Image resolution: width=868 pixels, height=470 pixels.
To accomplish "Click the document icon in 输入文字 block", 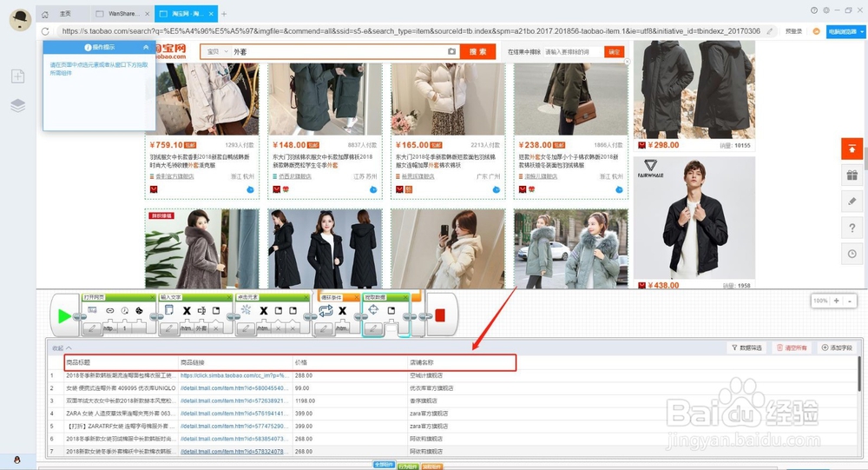I will coord(169,310).
